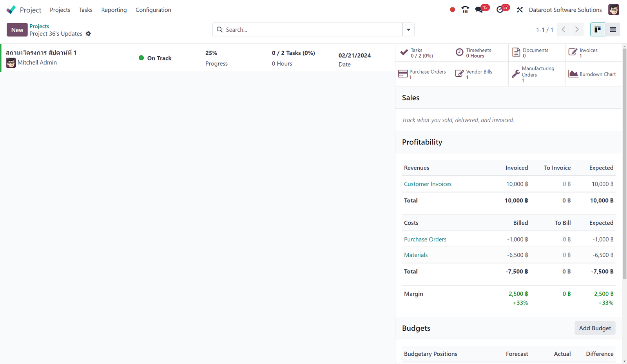This screenshot has height=364, width=627.
Task: Open Timesheets 0 Hours stat button
Action: 480,53
